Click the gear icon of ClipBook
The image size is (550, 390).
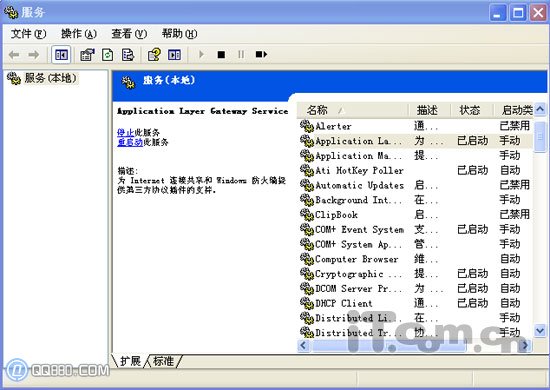307,214
